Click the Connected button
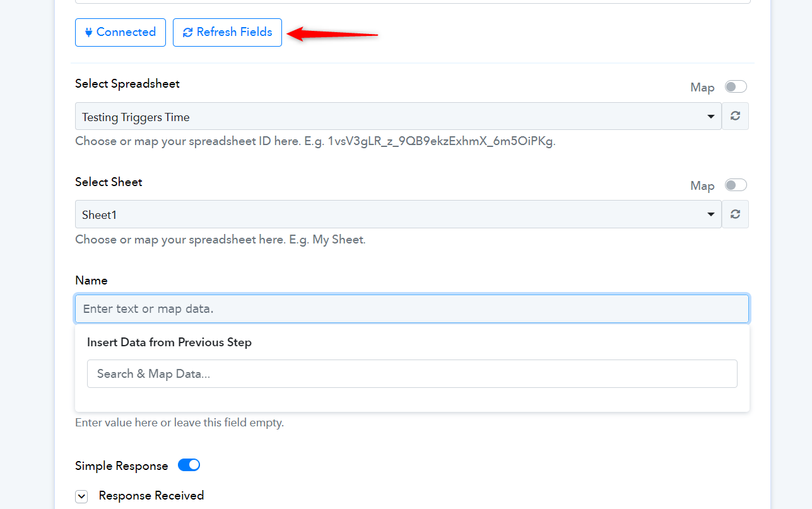This screenshot has width=812, height=509. coord(121,32)
